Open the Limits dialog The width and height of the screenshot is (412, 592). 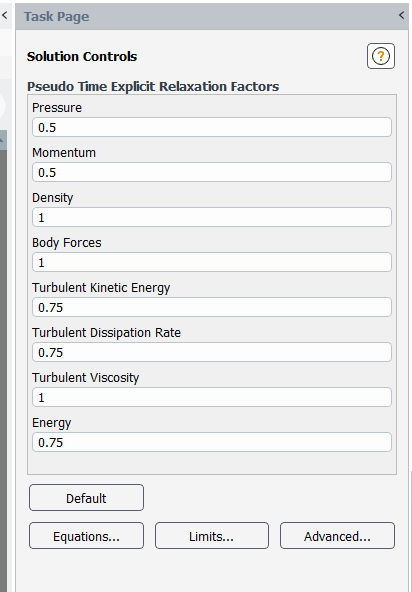212,536
